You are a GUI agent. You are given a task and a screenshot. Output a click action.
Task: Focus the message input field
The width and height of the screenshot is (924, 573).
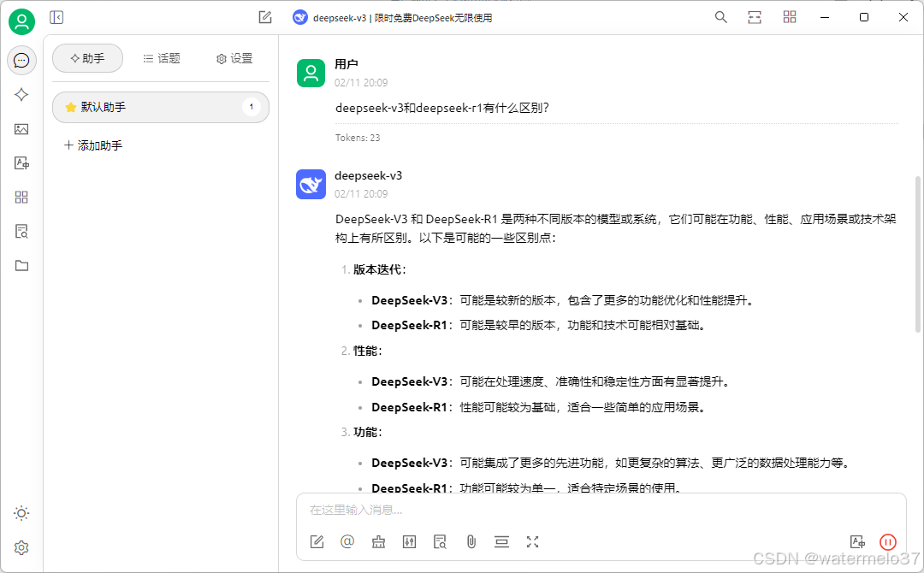[x=599, y=510]
